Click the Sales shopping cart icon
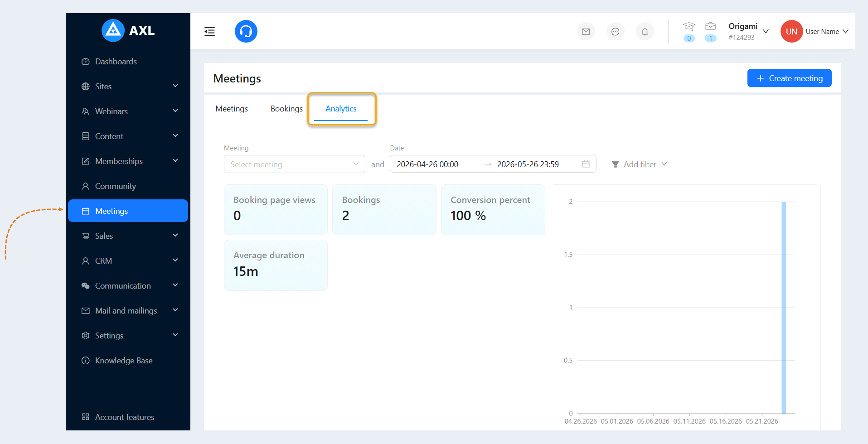The height and width of the screenshot is (444, 868). click(x=86, y=236)
